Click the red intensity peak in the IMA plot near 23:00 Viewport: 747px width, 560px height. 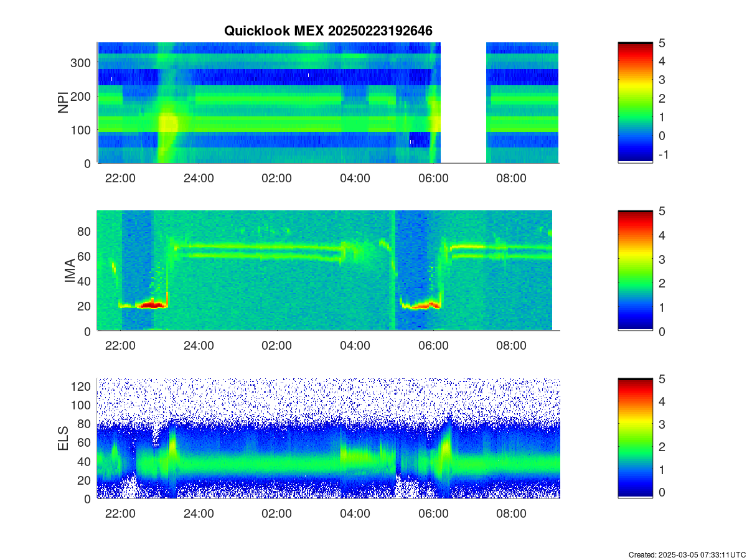[151, 305]
